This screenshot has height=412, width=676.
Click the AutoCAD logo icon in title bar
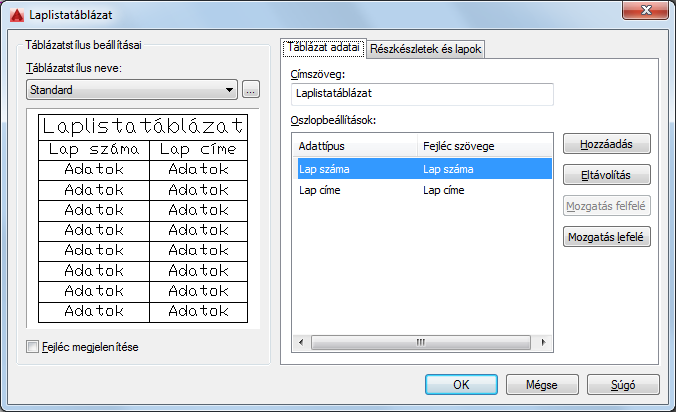(x=17, y=15)
